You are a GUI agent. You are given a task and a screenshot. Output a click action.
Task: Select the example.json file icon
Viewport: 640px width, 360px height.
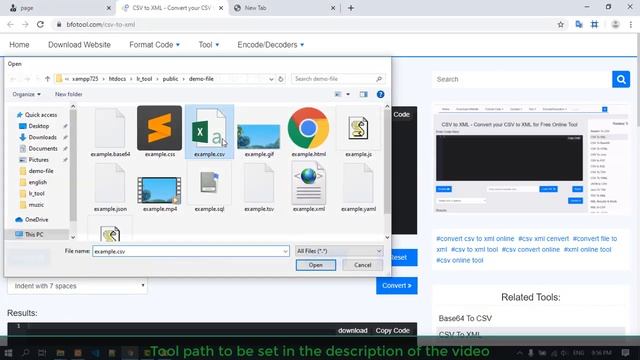[110, 183]
